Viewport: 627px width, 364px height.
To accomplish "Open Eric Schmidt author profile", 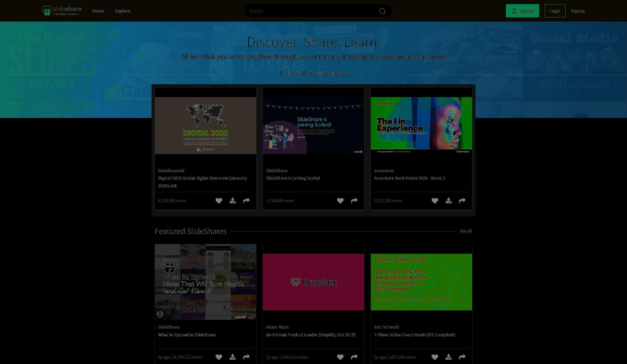I will [386, 327].
